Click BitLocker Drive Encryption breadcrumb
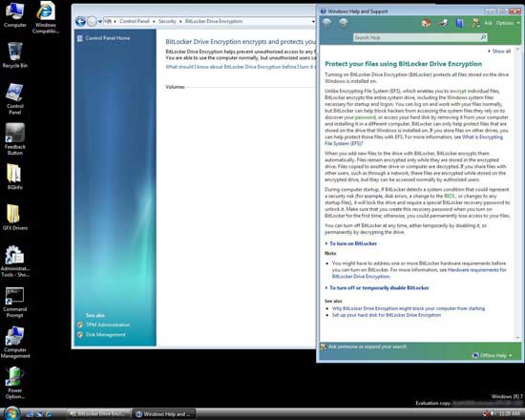This screenshot has width=525, height=420. click(214, 21)
